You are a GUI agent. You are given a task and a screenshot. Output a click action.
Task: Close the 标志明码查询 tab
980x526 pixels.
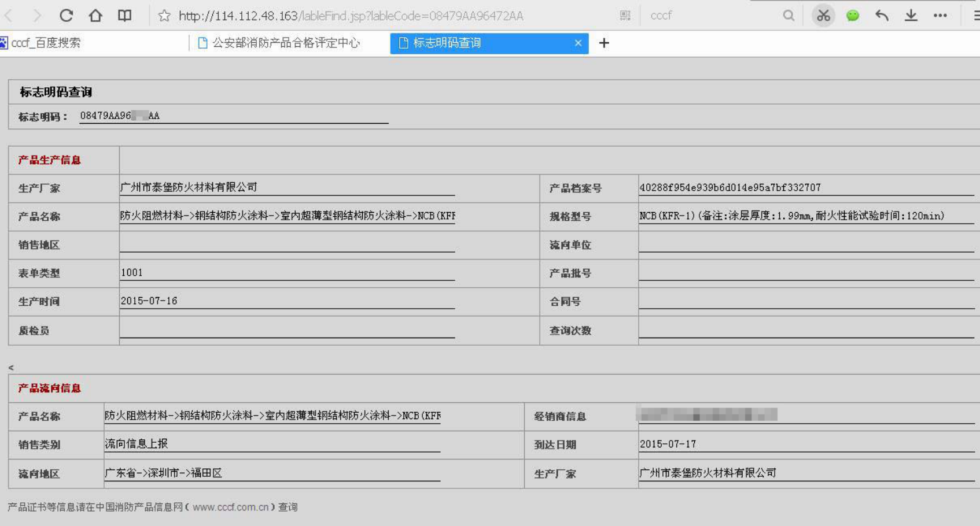(578, 43)
